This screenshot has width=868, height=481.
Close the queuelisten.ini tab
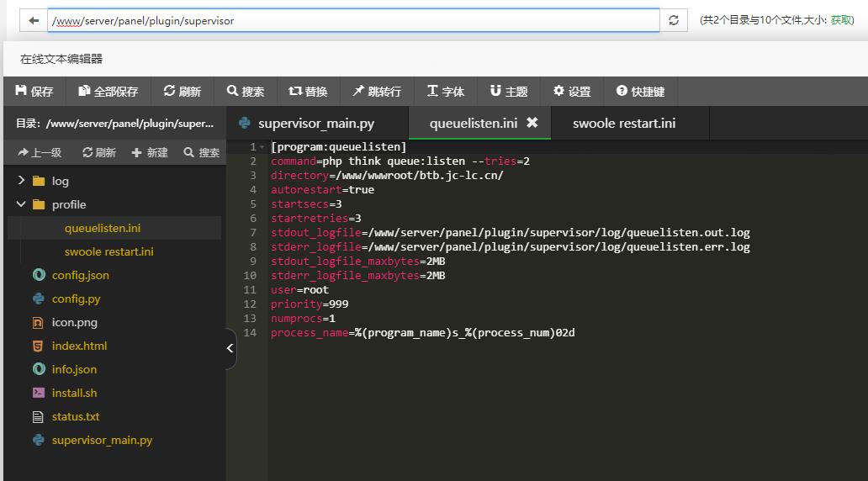(x=532, y=123)
